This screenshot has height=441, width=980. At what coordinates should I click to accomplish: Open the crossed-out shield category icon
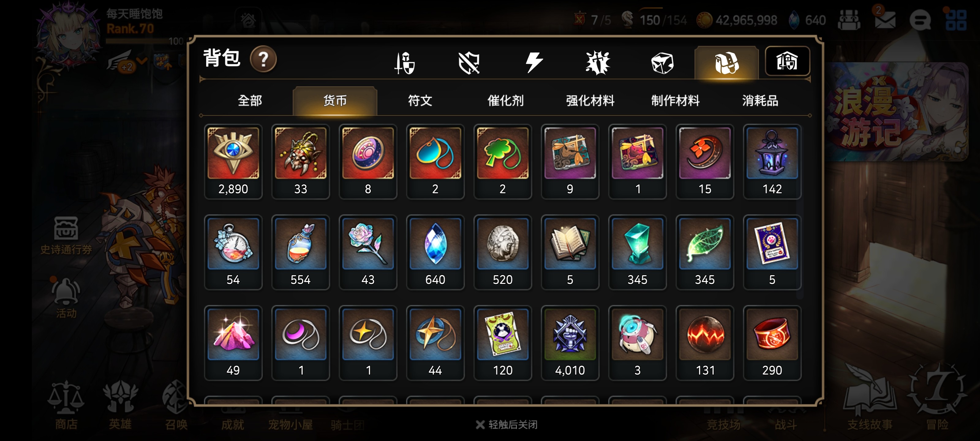[469, 62]
